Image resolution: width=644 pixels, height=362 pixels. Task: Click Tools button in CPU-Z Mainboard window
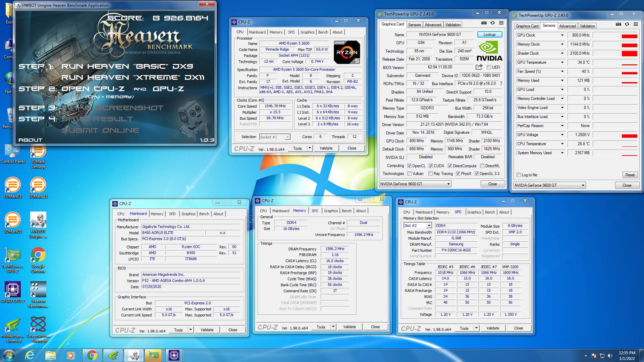[178, 330]
